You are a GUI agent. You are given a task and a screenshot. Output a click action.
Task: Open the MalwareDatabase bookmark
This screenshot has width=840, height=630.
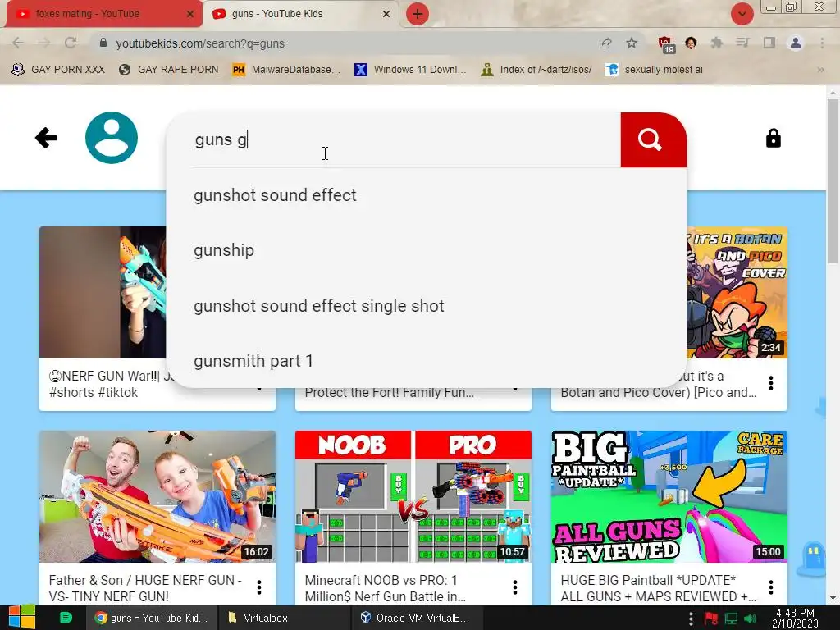coord(286,70)
